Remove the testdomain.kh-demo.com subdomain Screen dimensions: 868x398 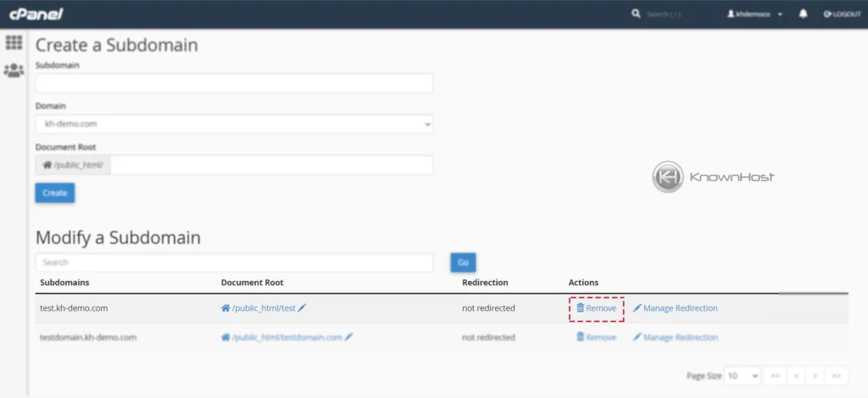coord(597,337)
